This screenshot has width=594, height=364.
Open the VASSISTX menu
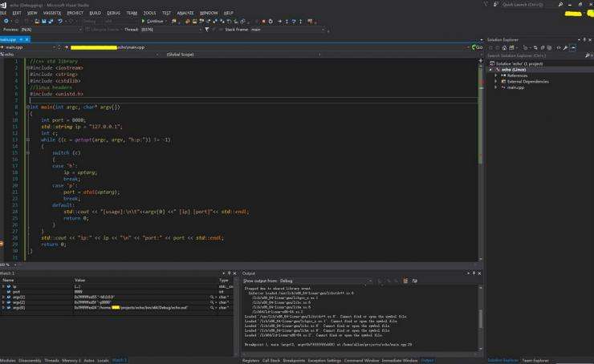(52, 13)
